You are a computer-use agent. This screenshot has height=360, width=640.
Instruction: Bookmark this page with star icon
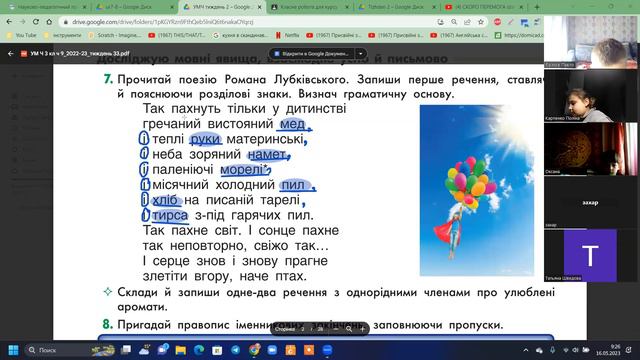481,22
